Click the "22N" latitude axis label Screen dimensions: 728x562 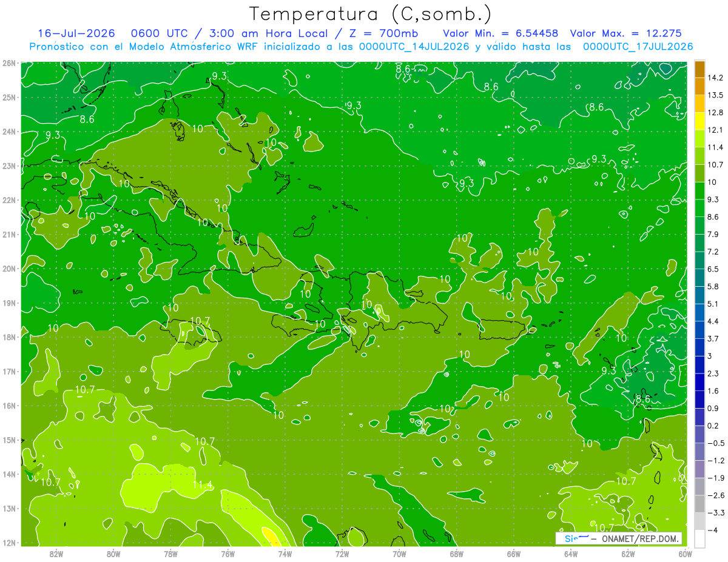[8, 199]
